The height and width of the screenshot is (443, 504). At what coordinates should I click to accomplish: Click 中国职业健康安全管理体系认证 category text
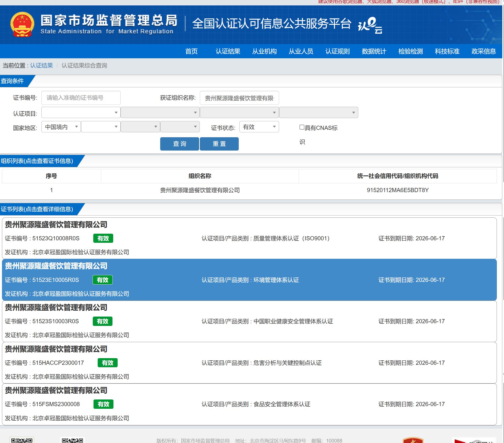[293, 321]
